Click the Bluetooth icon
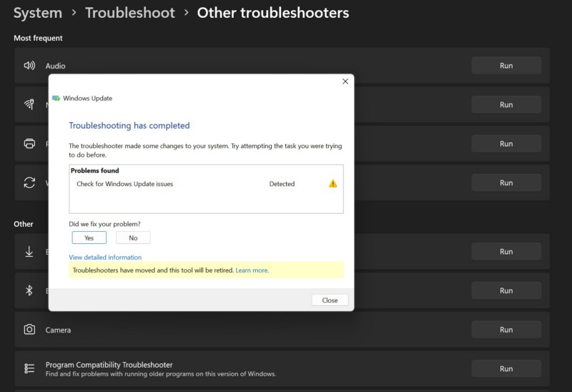The height and width of the screenshot is (392, 572). pos(29,290)
